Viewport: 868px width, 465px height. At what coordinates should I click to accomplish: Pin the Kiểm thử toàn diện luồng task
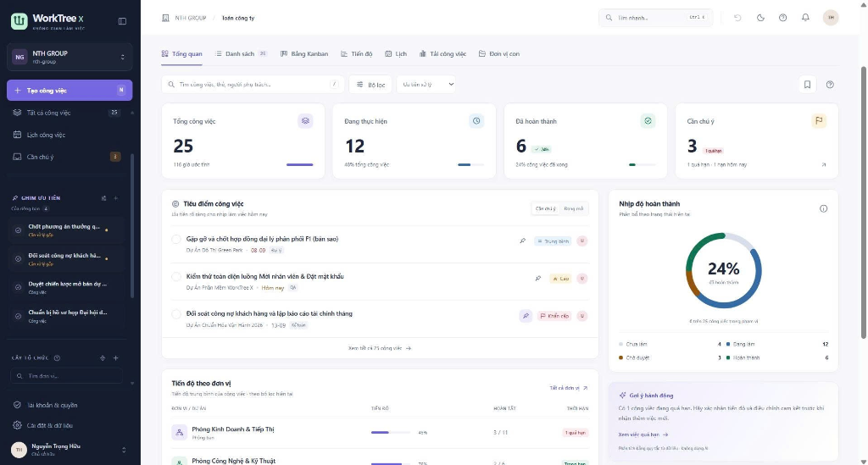coord(538,279)
